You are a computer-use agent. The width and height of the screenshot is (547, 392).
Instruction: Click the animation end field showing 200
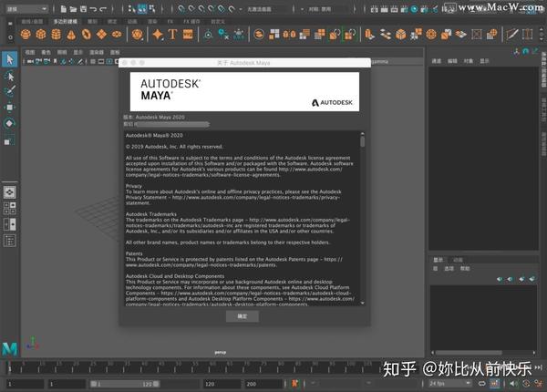(x=263, y=384)
